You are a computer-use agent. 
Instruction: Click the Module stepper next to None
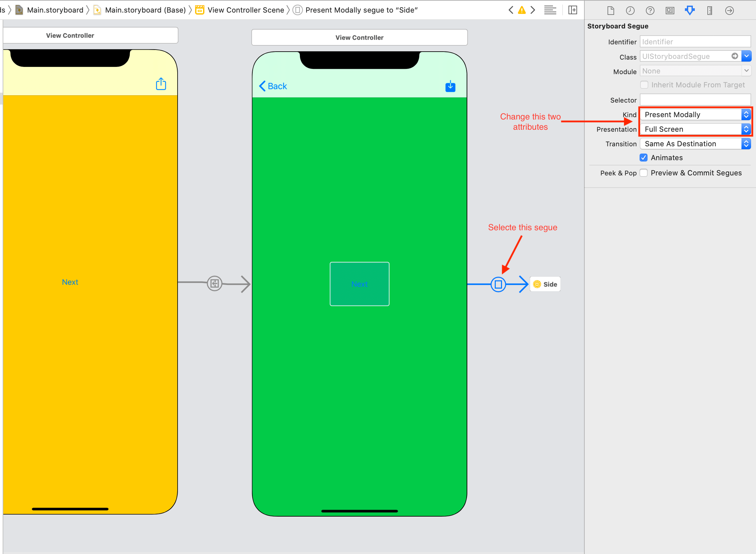coord(746,71)
